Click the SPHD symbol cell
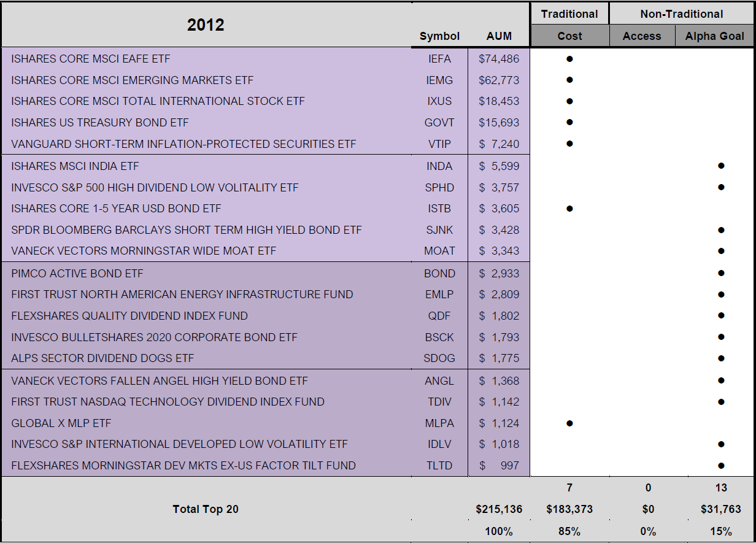The image size is (756, 543). click(x=439, y=188)
